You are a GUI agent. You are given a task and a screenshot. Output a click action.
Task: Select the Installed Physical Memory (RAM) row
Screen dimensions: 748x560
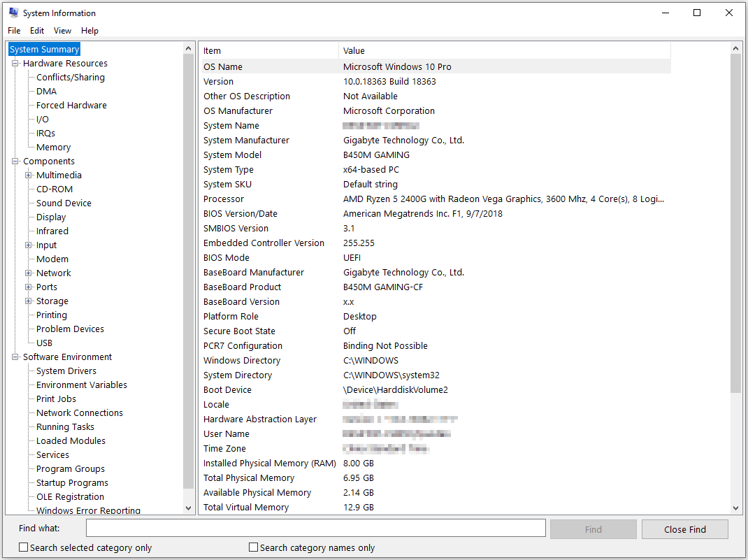(435, 463)
